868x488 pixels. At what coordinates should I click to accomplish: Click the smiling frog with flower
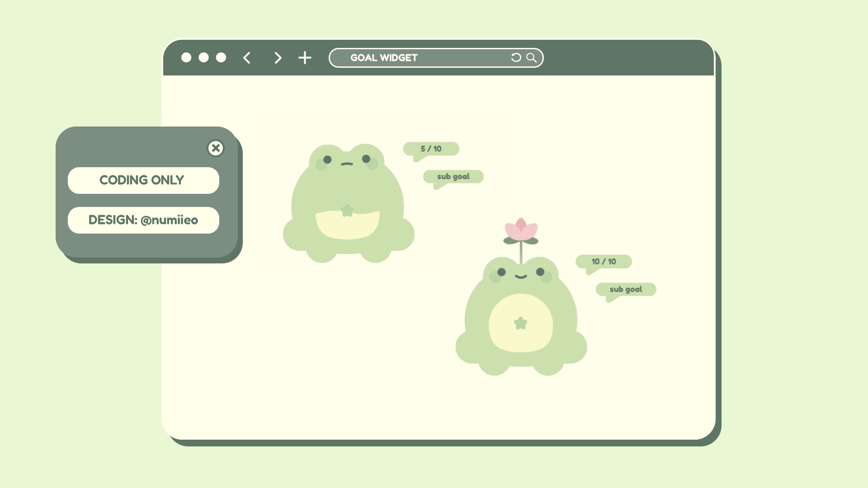[521, 316]
